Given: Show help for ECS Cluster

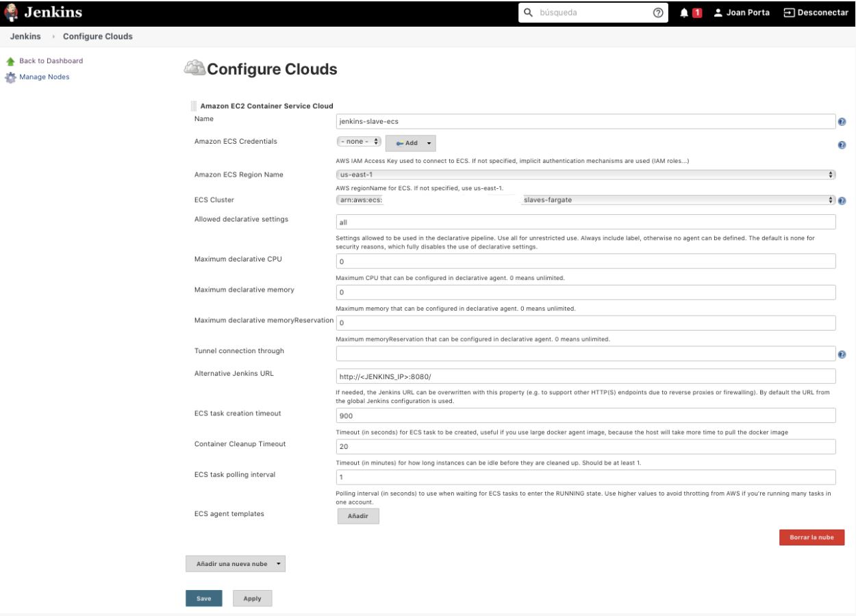Looking at the screenshot, I should (x=842, y=201).
